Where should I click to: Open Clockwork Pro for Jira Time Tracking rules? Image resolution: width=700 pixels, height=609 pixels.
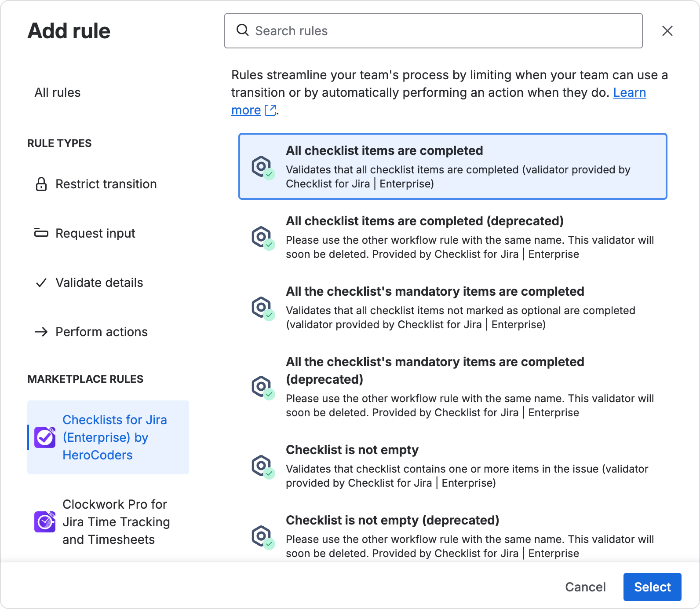pos(108,522)
